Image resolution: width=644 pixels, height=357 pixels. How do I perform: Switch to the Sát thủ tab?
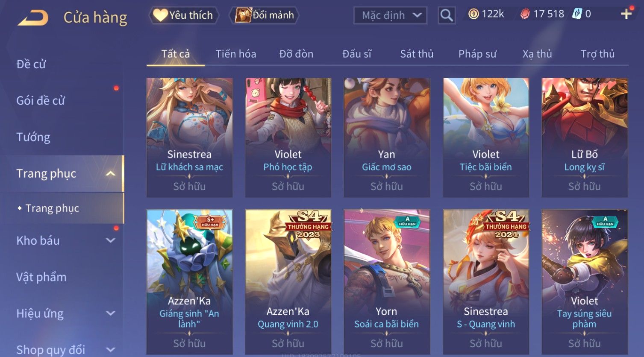coord(417,54)
